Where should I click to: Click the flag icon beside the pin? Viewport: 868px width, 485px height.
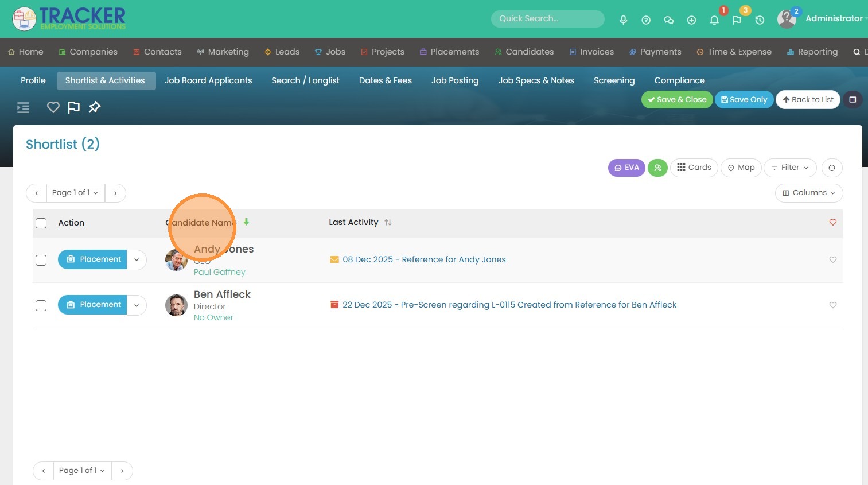pos(73,107)
